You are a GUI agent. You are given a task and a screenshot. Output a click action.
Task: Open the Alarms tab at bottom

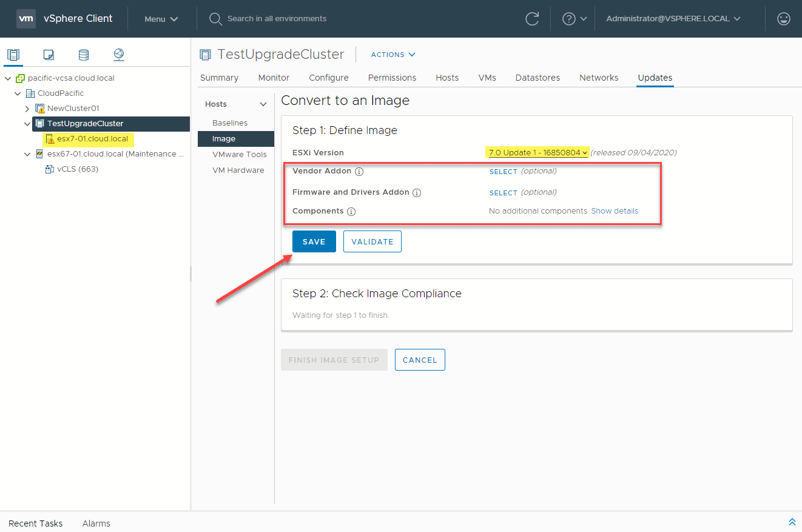click(96, 524)
